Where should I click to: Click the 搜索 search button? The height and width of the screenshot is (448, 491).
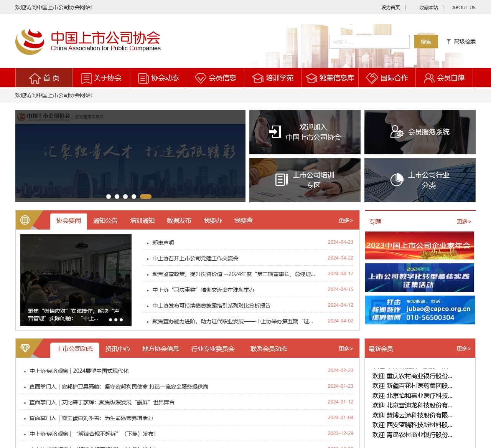point(426,41)
